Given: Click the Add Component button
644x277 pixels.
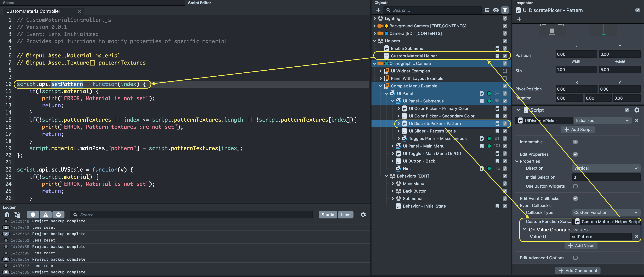Looking at the screenshot, I should [577, 270].
